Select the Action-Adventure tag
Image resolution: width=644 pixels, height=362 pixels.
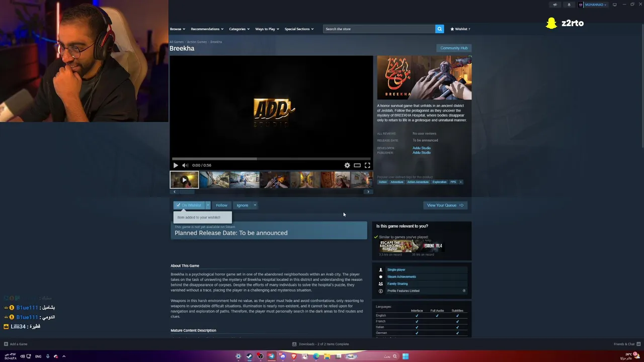click(418, 182)
